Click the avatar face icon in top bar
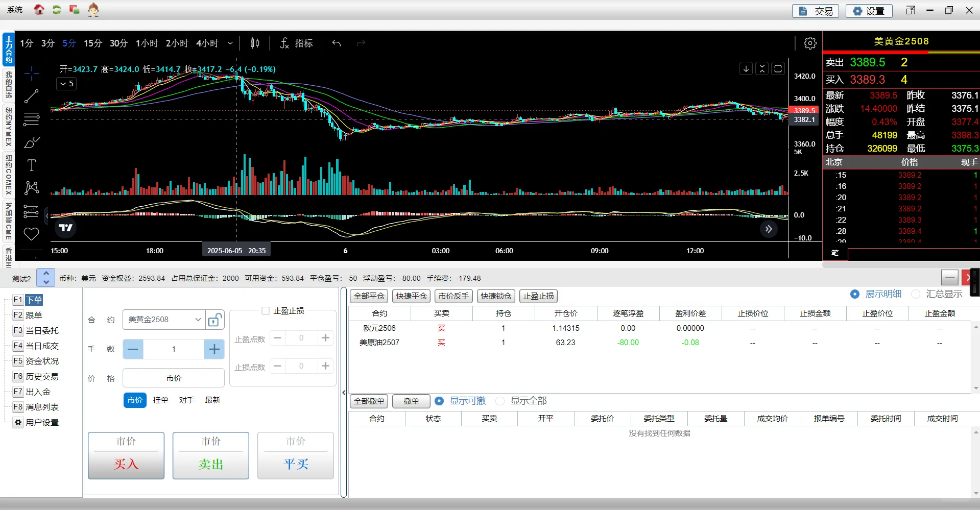 [93, 10]
